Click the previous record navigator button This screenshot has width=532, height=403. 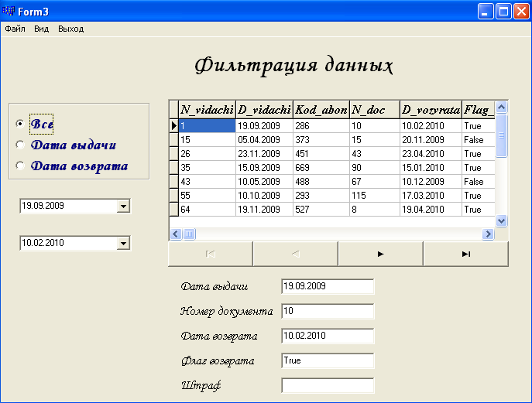coord(295,254)
